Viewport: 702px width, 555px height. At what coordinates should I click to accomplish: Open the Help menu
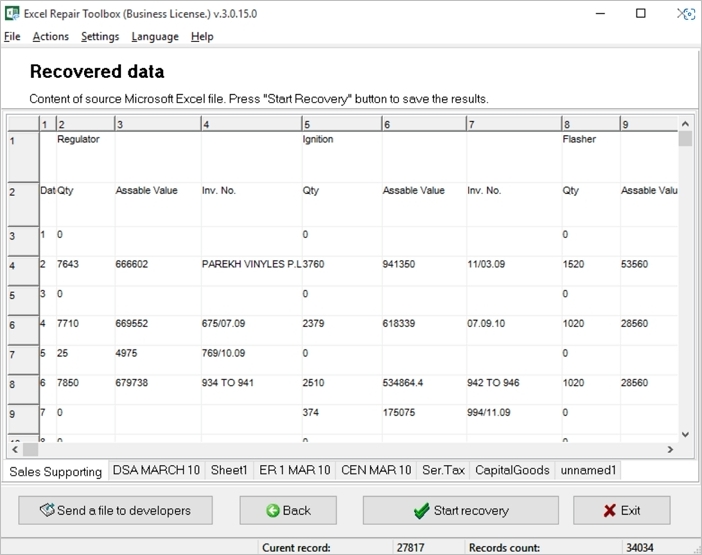(202, 36)
